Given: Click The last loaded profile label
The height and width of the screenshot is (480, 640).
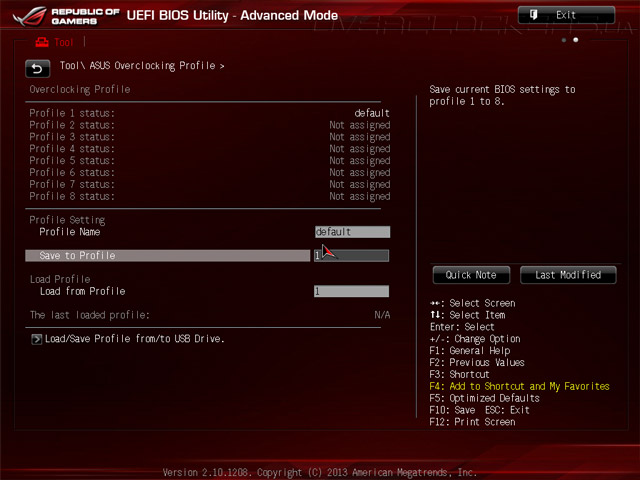Looking at the screenshot, I should pos(90,315).
